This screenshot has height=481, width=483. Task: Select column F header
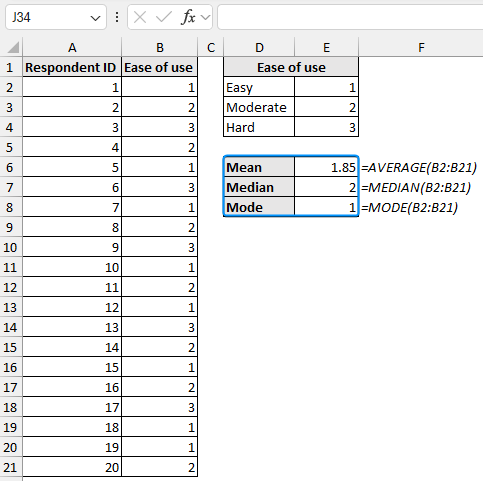click(x=421, y=48)
